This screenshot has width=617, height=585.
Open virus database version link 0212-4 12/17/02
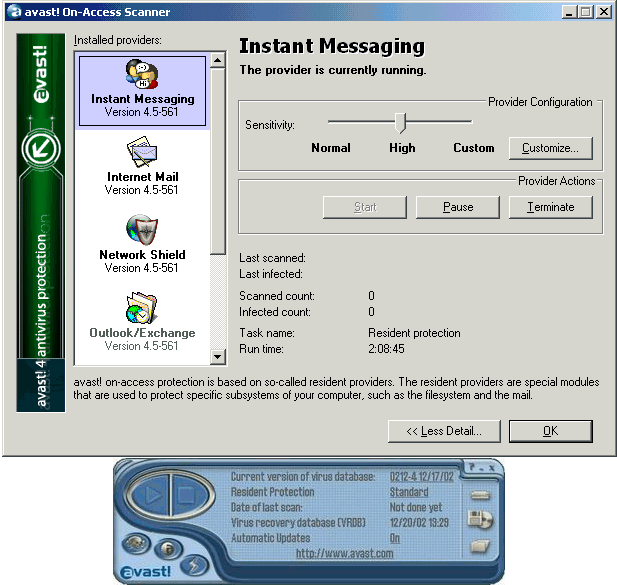(421, 476)
